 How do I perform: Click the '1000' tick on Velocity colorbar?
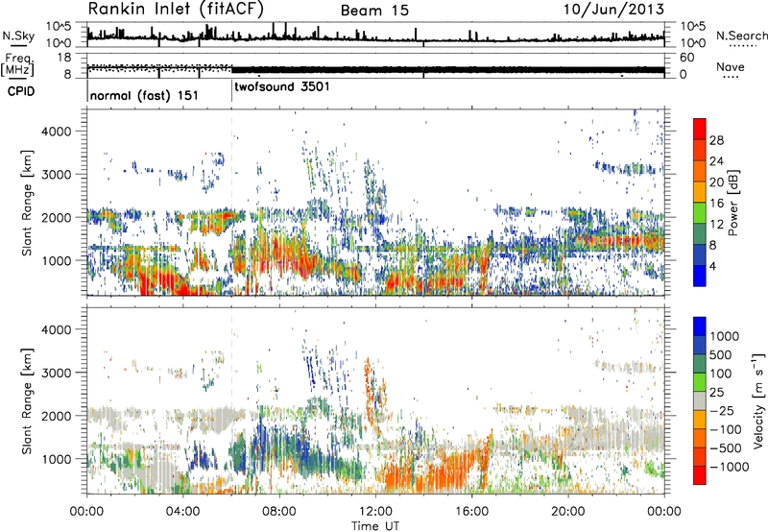point(724,336)
